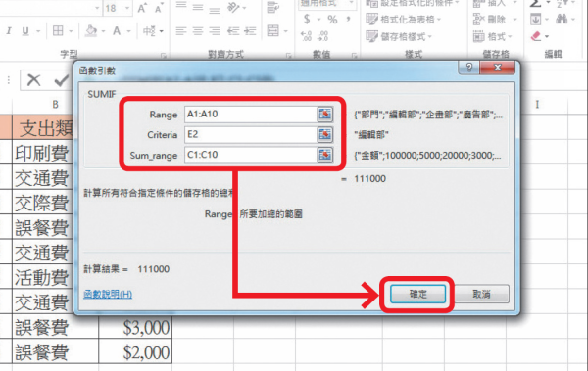Apply the font color A button
588x371 pixels.
[117, 30]
